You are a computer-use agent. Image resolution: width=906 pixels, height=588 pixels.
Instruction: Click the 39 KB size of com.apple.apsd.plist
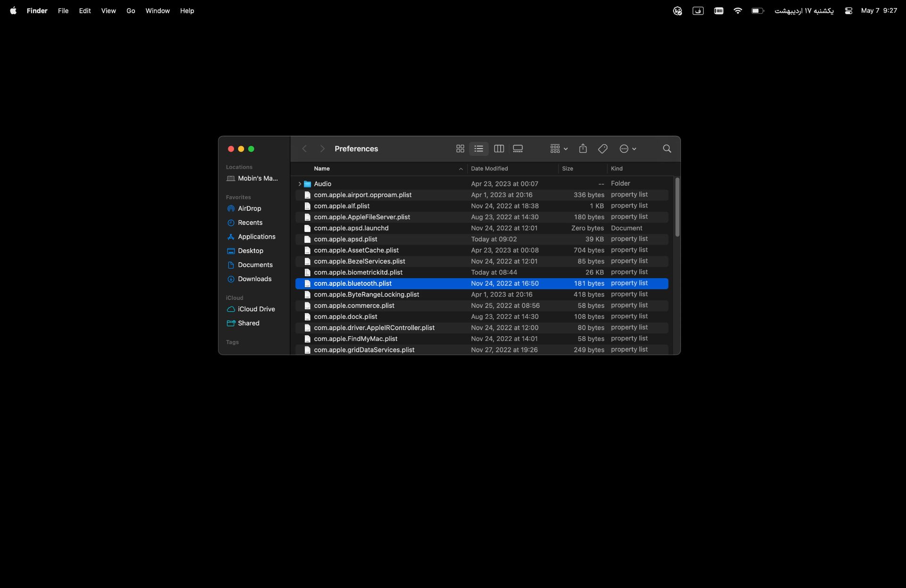pos(595,239)
